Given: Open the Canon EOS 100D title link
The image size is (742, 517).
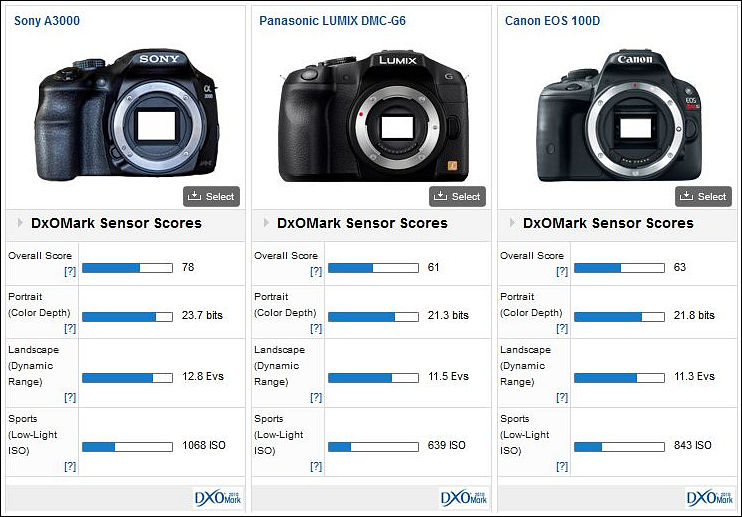Looking at the screenshot, I should click(x=552, y=21).
